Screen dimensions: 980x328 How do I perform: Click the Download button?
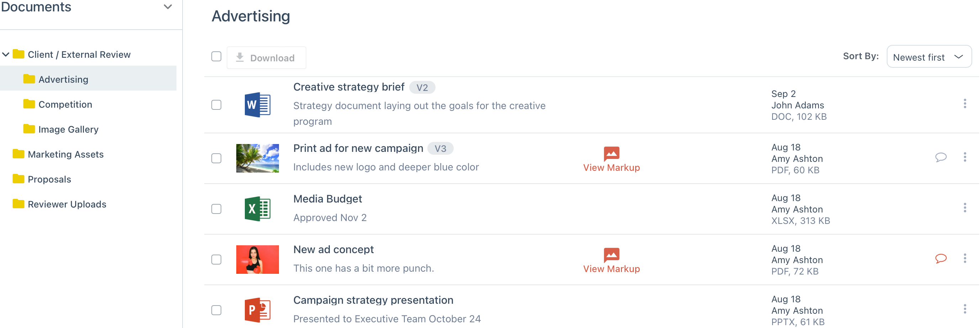tap(266, 58)
